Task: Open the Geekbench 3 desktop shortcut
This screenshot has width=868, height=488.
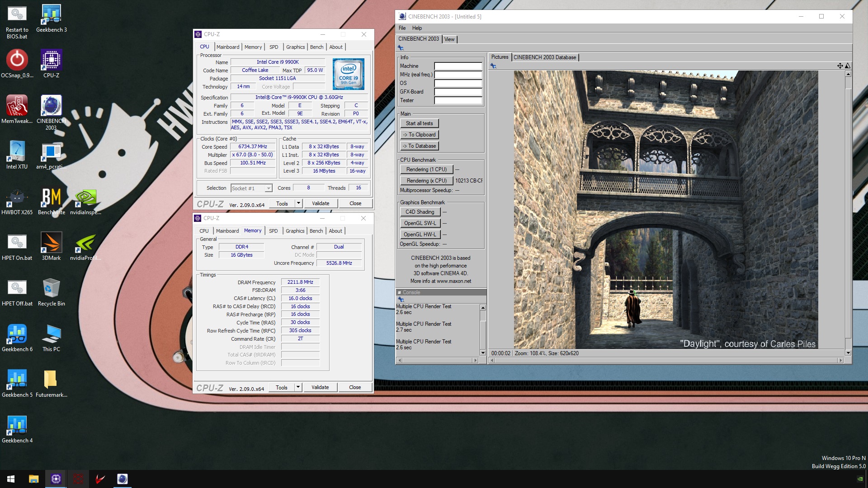Action: (52, 19)
